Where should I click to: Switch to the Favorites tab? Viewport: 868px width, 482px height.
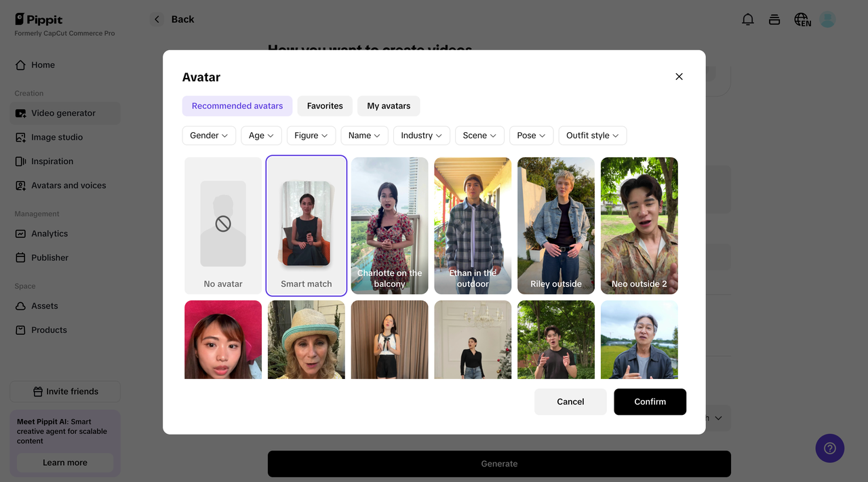coord(324,106)
